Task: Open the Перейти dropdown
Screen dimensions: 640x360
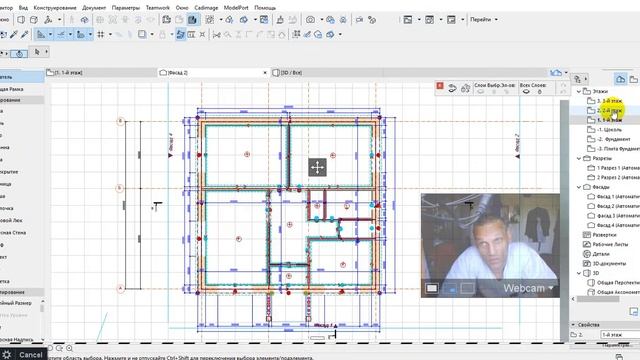Action: [x=484, y=20]
